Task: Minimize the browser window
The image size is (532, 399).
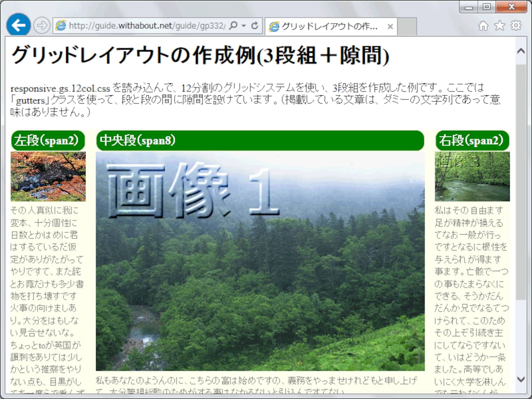Action: pyautogui.click(x=469, y=7)
